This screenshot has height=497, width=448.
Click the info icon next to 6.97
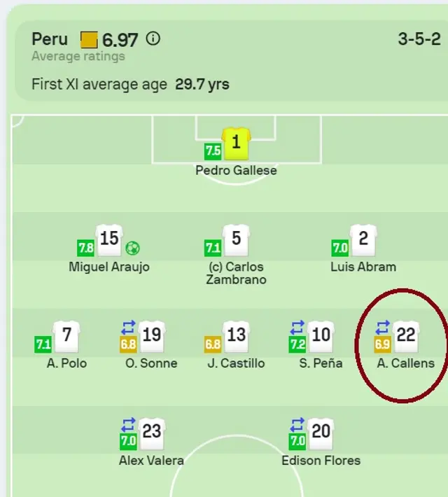(153, 38)
